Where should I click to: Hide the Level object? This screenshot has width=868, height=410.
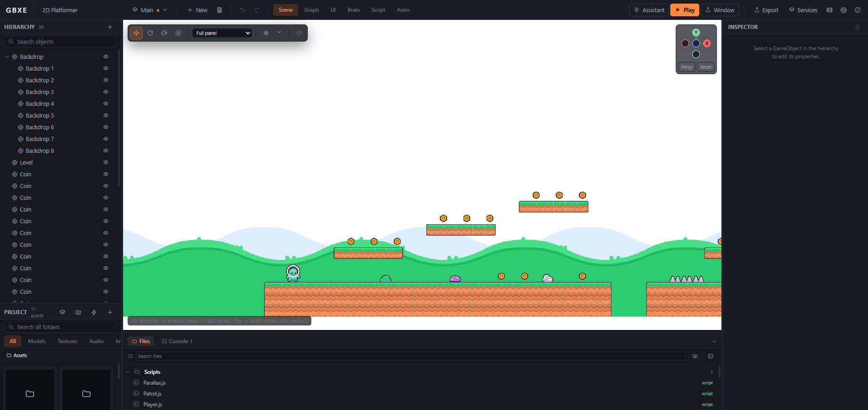point(106,163)
